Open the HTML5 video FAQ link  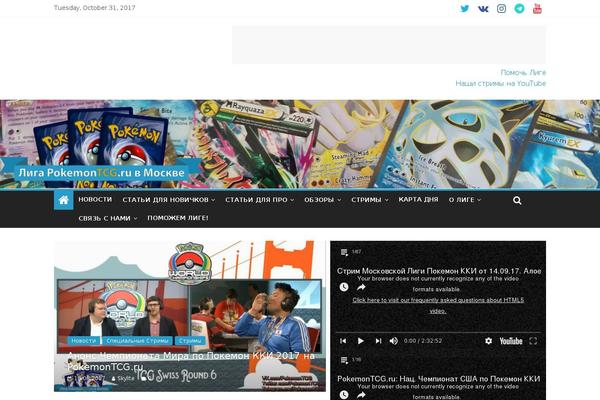tap(438, 305)
